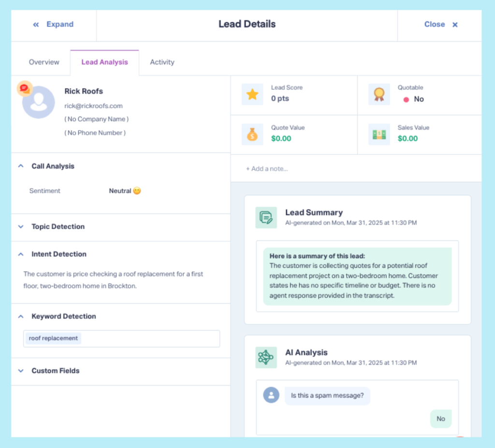Click the Sales Value cash icon
This screenshot has height=448, width=495.
[379, 134]
